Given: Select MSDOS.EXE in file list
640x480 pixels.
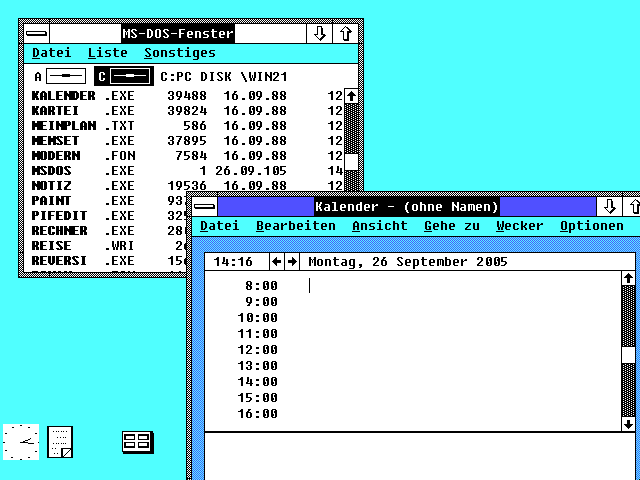Looking at the screenshot, I should 187,171.
